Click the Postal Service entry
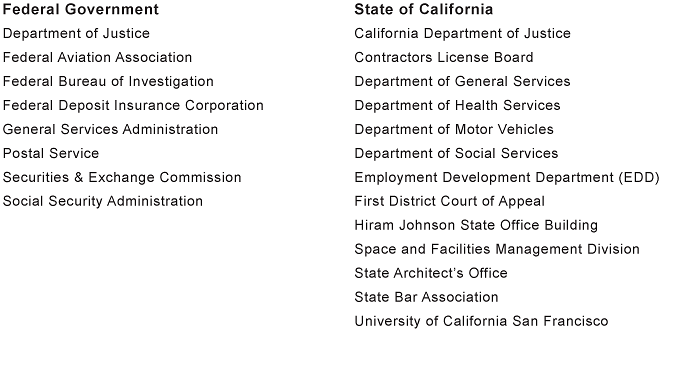Screen dimensions: 683x376 (x=51, y=153)
